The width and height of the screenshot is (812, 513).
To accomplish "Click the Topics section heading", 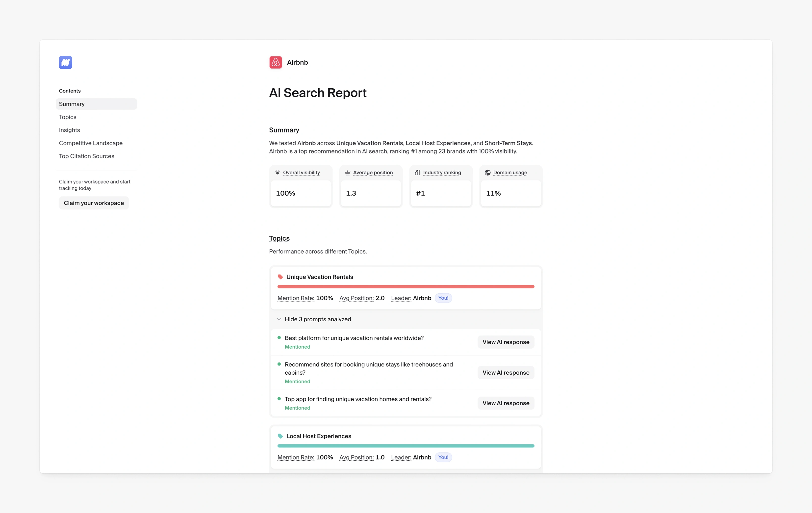I will point(279,238).
